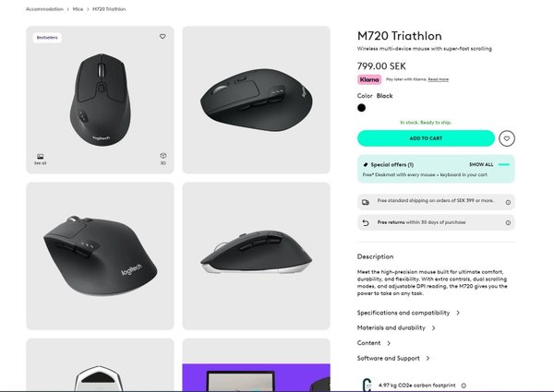The width and height of the screenshot is (554, 392).
Task: Open Klarna Read more link
Action: pos(439,79)
